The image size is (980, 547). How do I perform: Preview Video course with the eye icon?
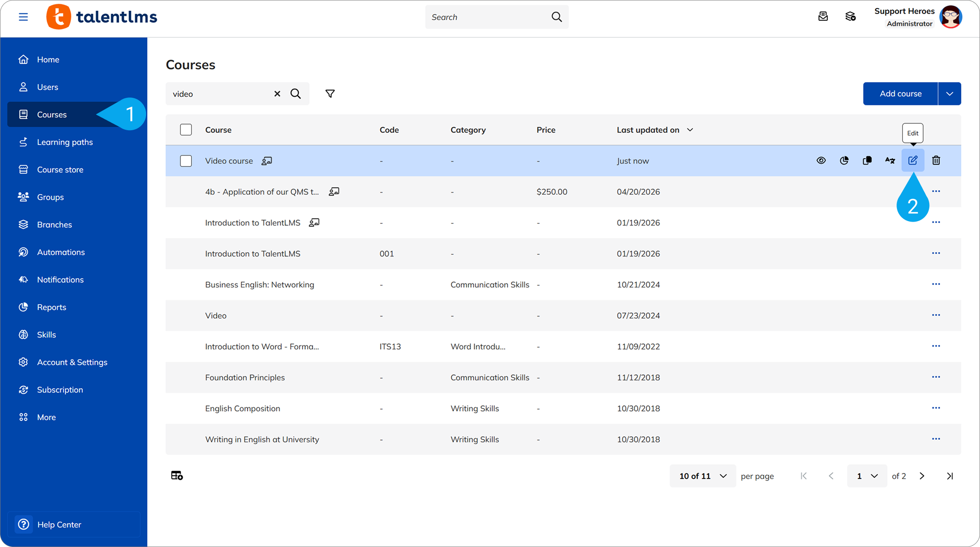pos(821,160)
